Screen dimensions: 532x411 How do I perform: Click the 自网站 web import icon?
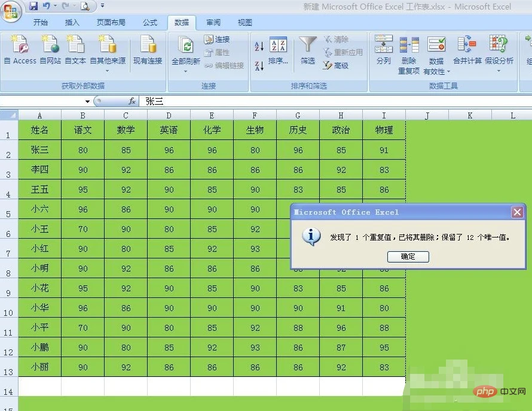50,45
